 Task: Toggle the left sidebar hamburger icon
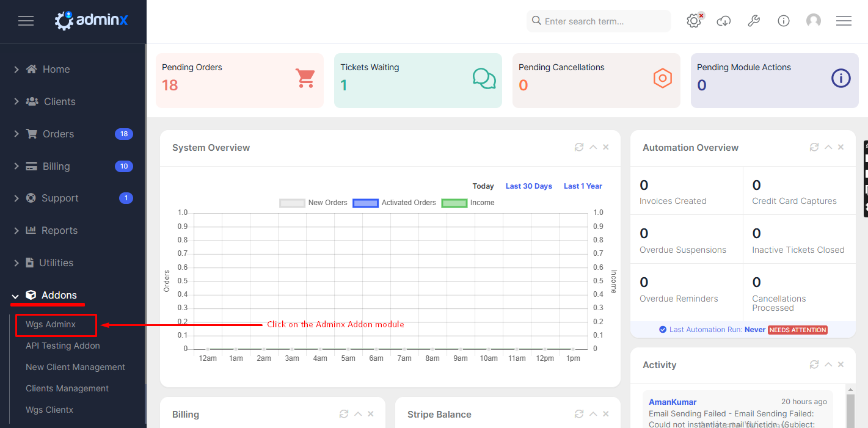coord(26,21)
